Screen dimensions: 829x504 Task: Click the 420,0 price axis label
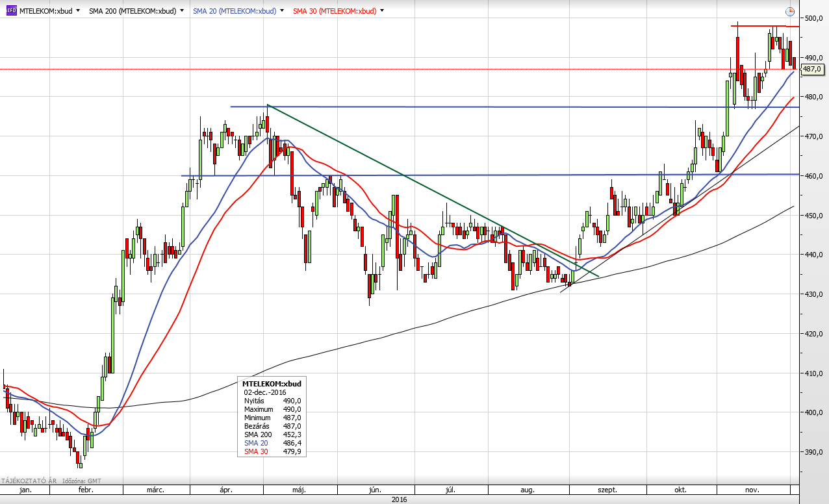tap(814, 334)
